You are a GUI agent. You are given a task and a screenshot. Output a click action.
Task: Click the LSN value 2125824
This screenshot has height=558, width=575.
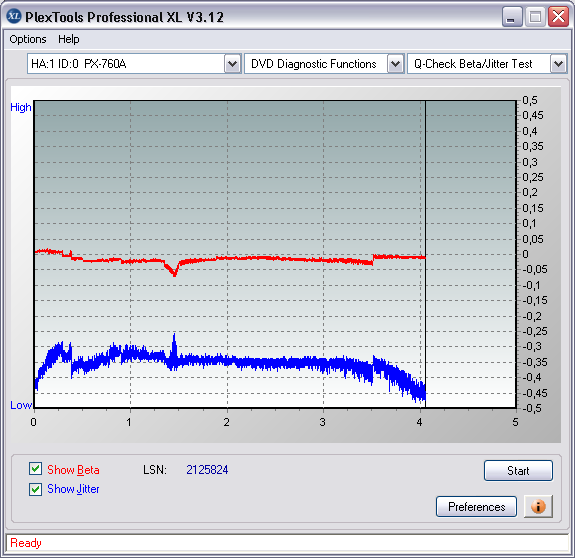[207, 470]
